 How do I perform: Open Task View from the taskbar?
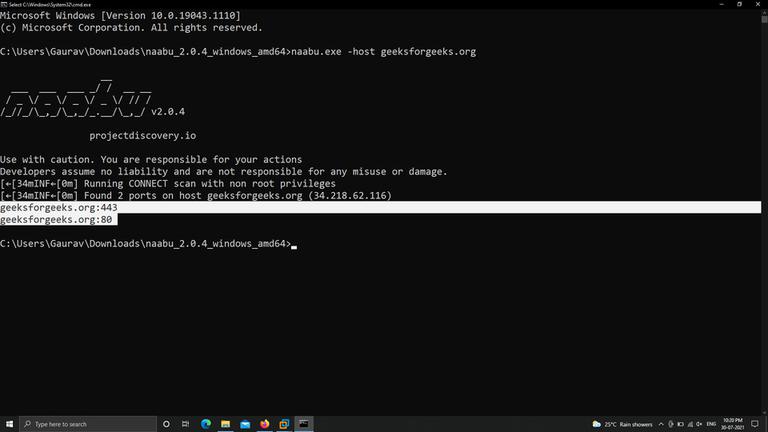click(x=185, y=424)
